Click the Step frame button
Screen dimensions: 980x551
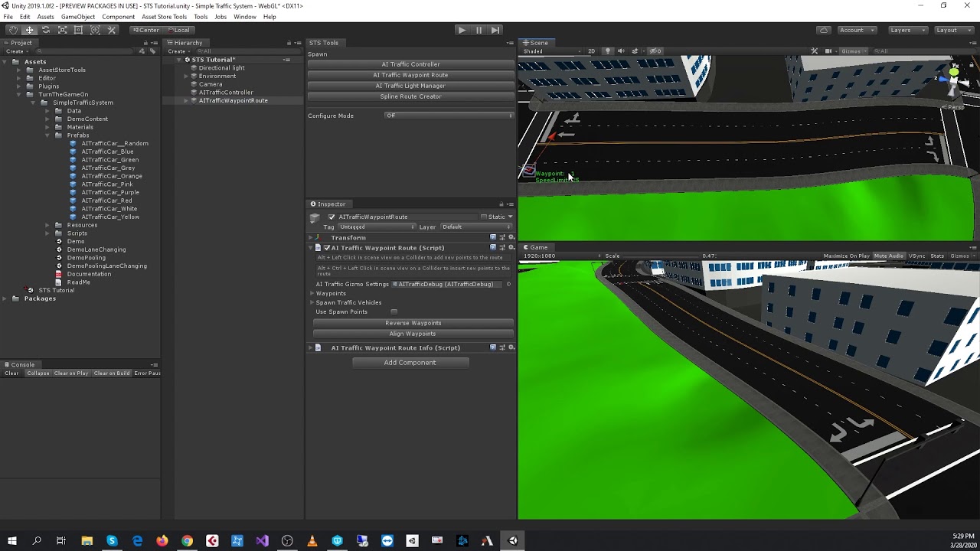[495, 30]
